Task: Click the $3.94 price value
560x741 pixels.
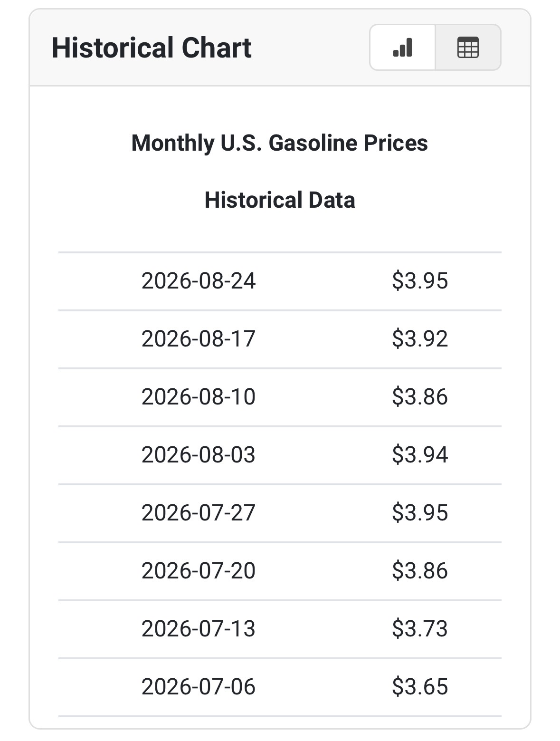Action: tap(420, 455)
